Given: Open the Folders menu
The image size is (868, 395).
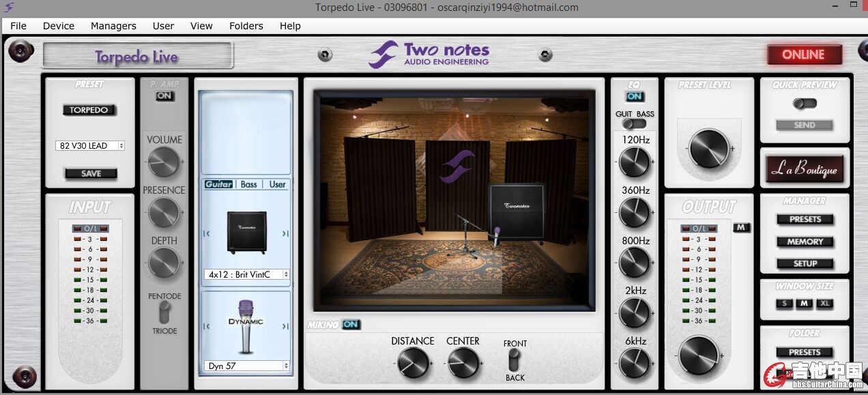Looking at the screenshot, I should coord(246,26).
